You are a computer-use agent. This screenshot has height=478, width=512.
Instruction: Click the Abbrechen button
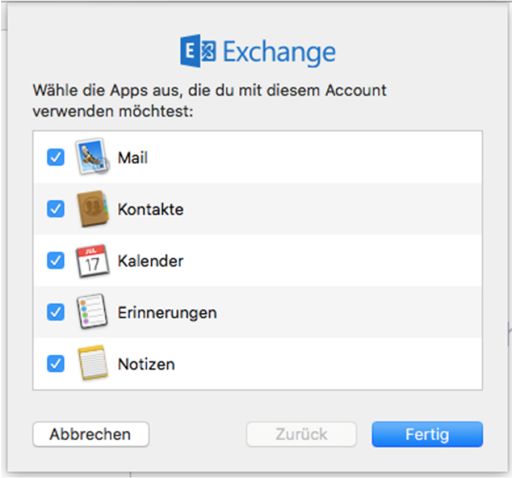click(91, 434)
